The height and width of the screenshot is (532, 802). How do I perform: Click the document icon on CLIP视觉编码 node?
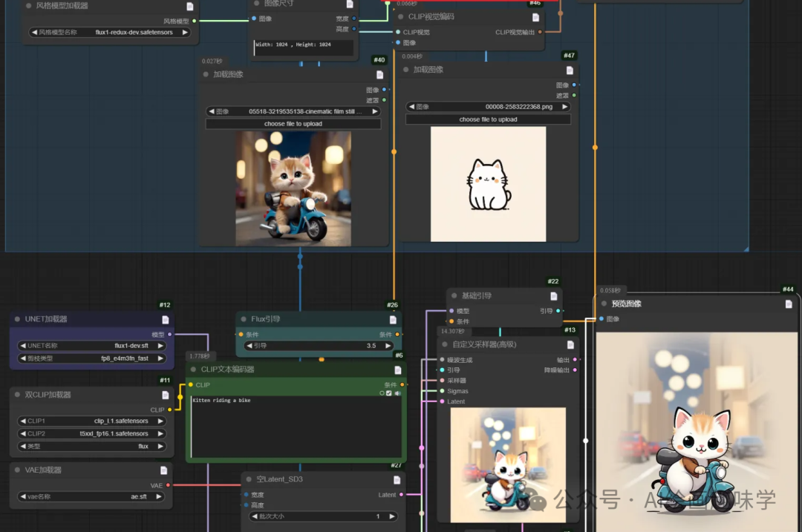(x=535, y=17)
